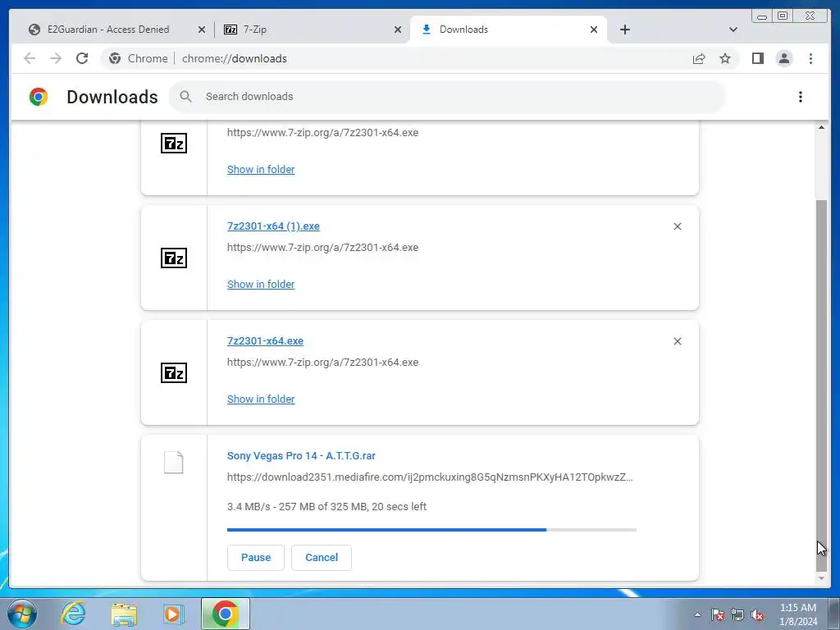Screen dimensions: 840x630
Task: Reload the downloads page
Action: 82,58
